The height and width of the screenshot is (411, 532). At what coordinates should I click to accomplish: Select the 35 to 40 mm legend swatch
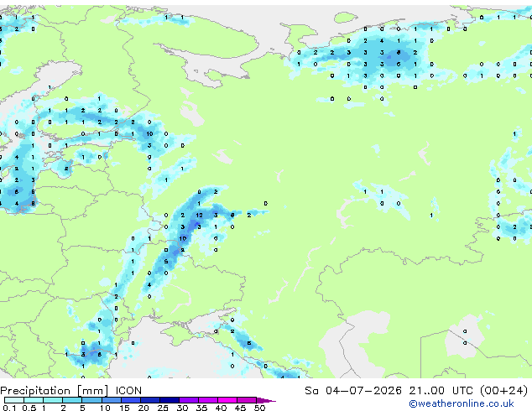point(208,400)
